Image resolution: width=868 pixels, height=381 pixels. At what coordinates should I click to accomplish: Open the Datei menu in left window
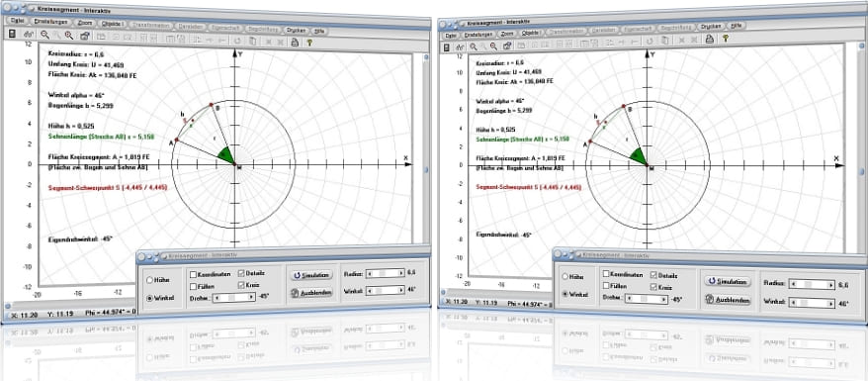(x=17, y=21)
